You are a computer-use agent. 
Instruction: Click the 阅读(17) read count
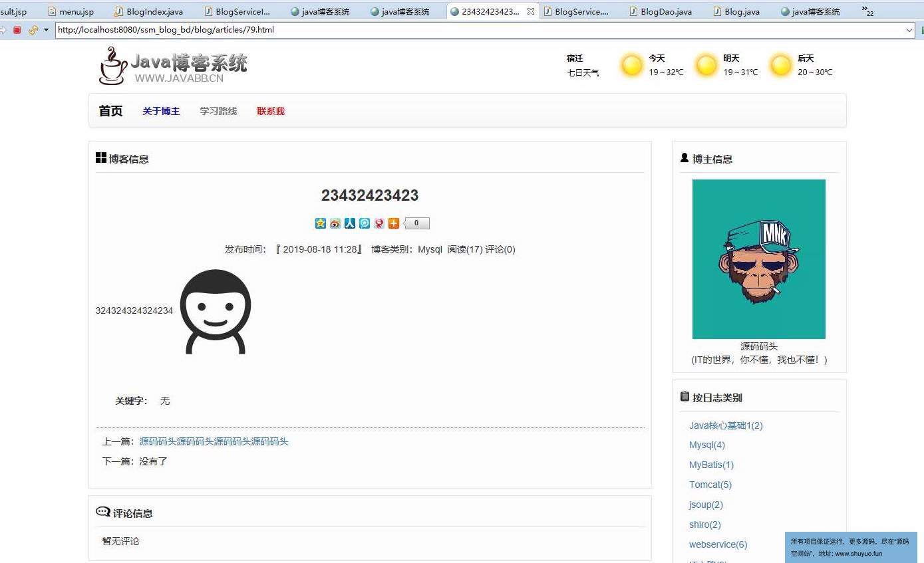click(465, 250)
